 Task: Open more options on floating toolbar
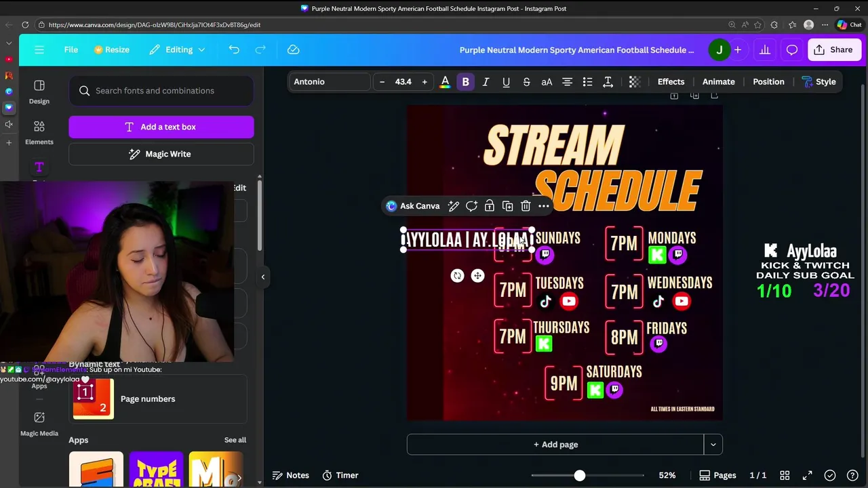[x=544, y=206]
